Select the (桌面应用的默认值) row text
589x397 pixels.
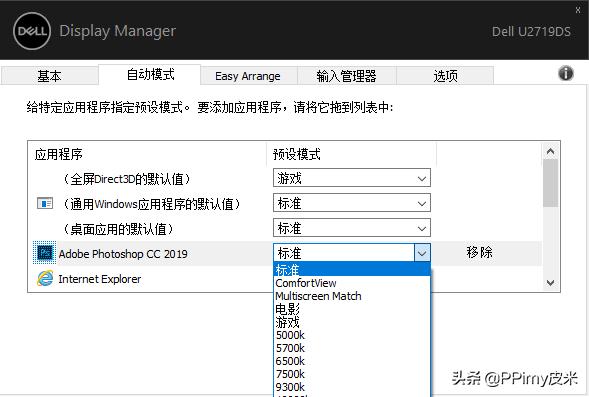coord(118,229)
